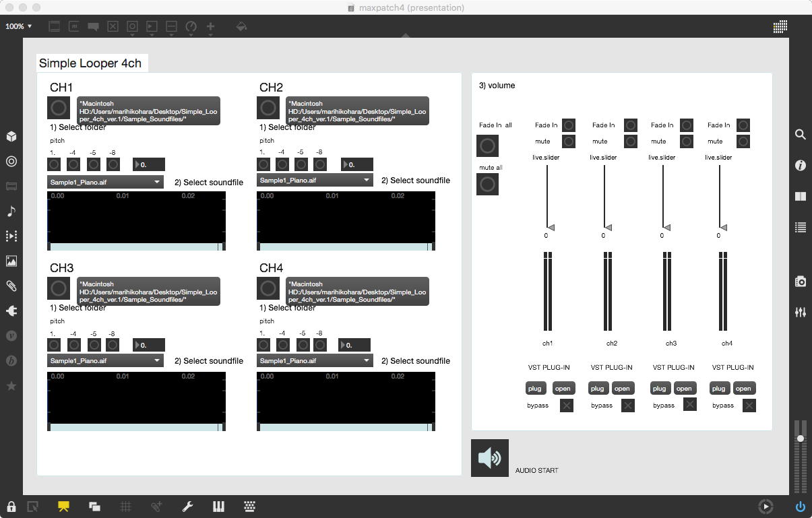Click the target circle icon in left sidebar
Screen dimensions: 812x518
point(11,162)
